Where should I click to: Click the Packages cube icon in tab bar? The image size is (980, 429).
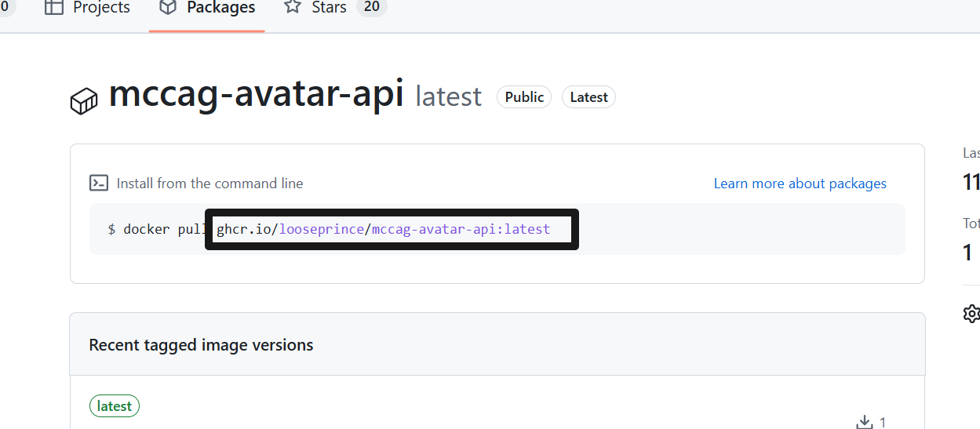tap(168, 8)
